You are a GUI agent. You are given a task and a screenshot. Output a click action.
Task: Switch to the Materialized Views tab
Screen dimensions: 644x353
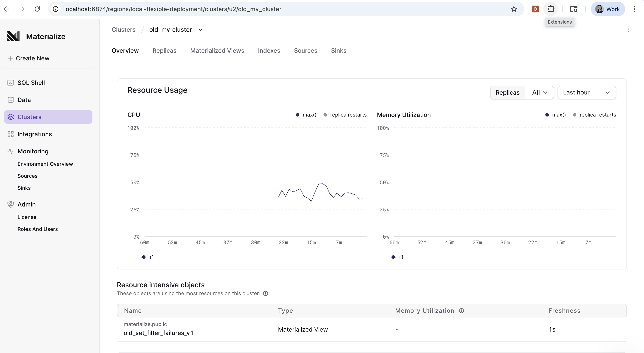coord(217,51)
